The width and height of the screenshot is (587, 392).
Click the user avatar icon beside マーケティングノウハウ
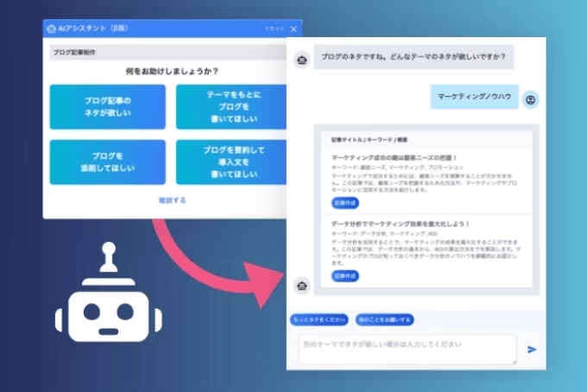(530, 99)
